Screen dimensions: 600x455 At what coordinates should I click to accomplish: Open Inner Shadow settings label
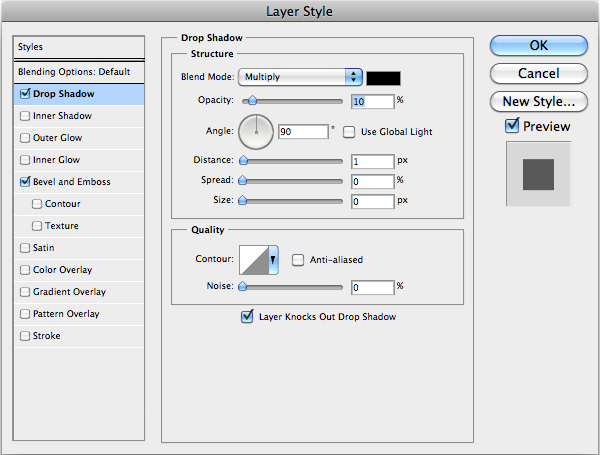(62, 116)
